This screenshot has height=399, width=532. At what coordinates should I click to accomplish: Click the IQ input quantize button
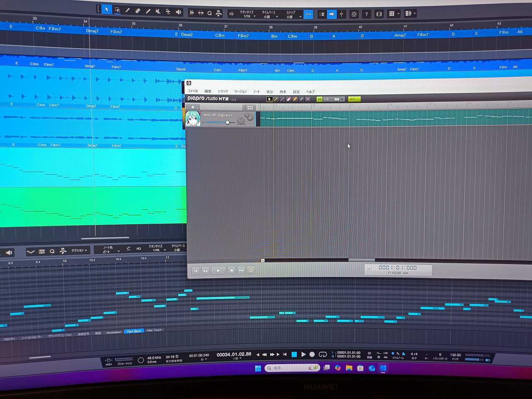pos(232,14)
